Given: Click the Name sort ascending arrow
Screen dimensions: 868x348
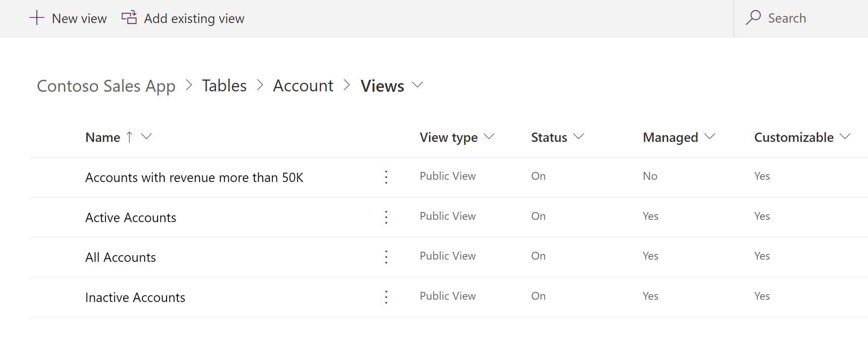Looking at the screenshot, I should click(129, 137).
